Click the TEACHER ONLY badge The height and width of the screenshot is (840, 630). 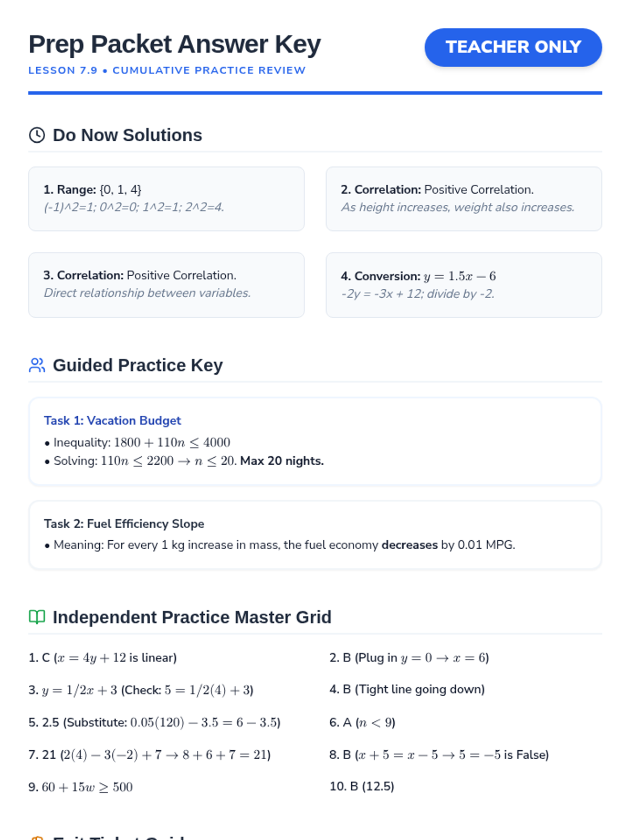(x=513, y=47)
